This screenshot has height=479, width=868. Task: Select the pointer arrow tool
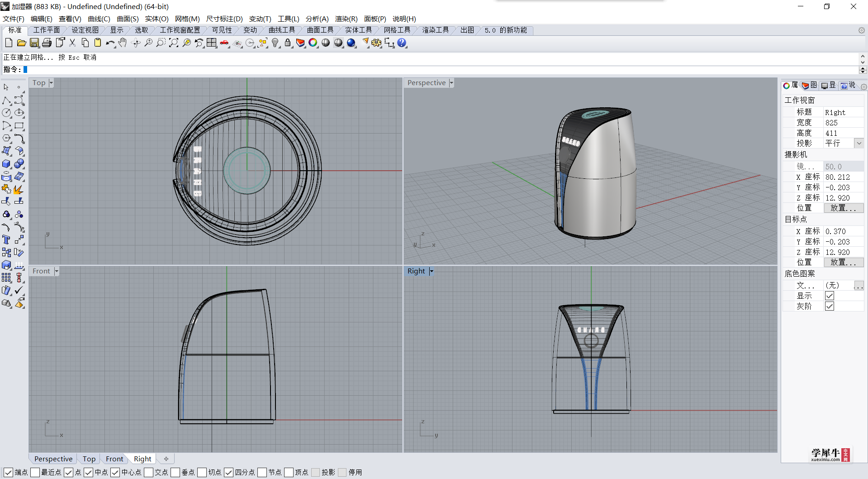click(x=6, y=87)
